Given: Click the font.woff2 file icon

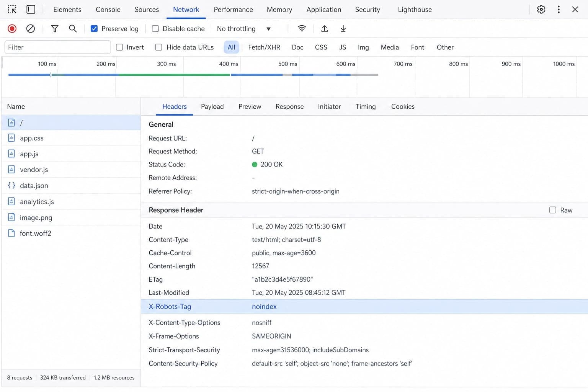Looking at the screenshot, I should pyautogui.click(x=11, y=233).
